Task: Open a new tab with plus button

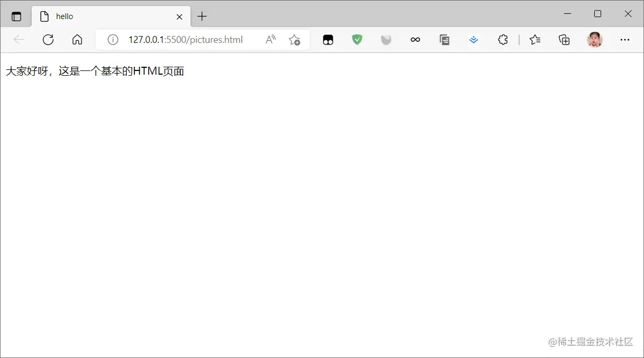Action: click(x=202, y=16)
